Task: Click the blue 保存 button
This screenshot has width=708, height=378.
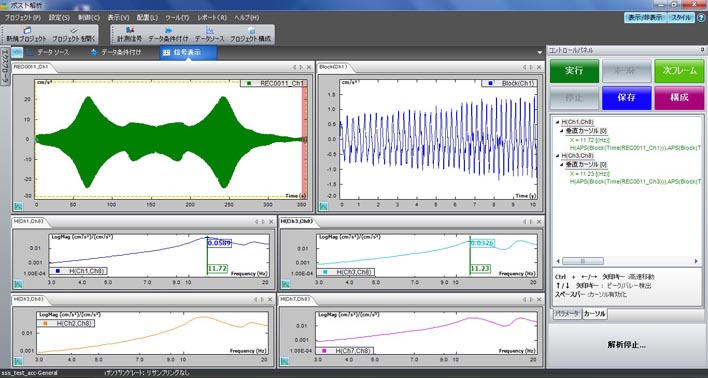Action: (x=626, y=98)
